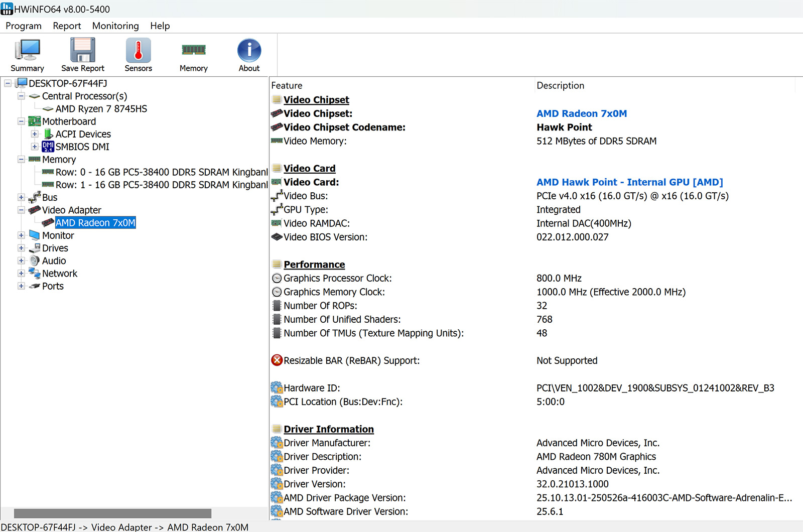Open the Monitoring menu
This screenshot has width=803, height=532.
pos(115,26)
